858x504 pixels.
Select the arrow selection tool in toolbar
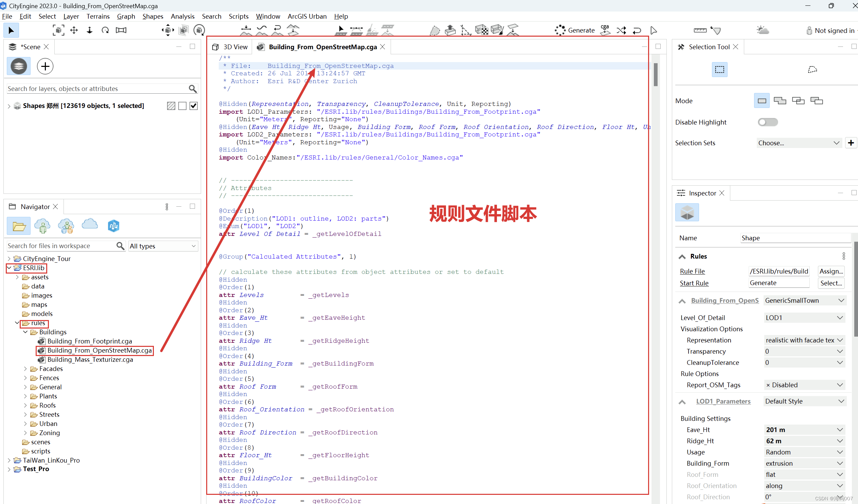pos(11,30)
